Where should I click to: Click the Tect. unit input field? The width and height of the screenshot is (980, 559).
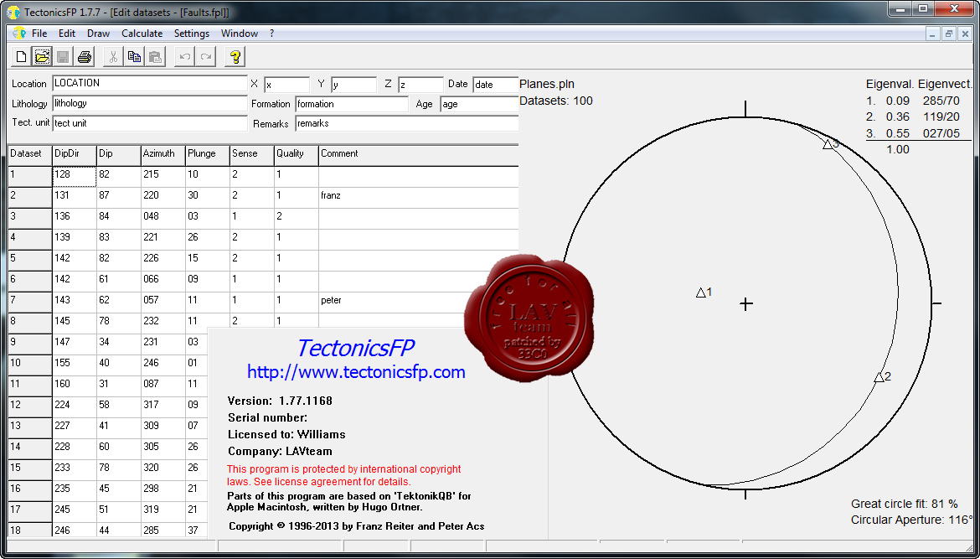[x=150, y=123]
